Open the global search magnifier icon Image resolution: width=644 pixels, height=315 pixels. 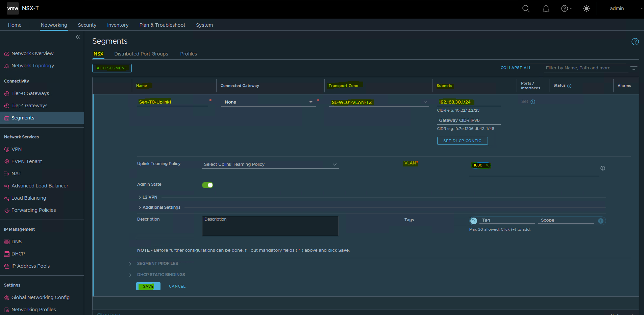526,8
